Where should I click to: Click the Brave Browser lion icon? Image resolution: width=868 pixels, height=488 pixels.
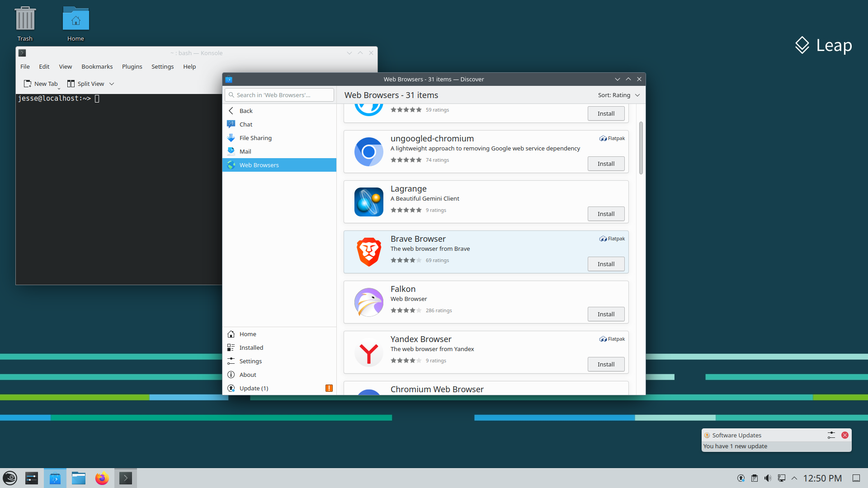(x=368, y=252)
